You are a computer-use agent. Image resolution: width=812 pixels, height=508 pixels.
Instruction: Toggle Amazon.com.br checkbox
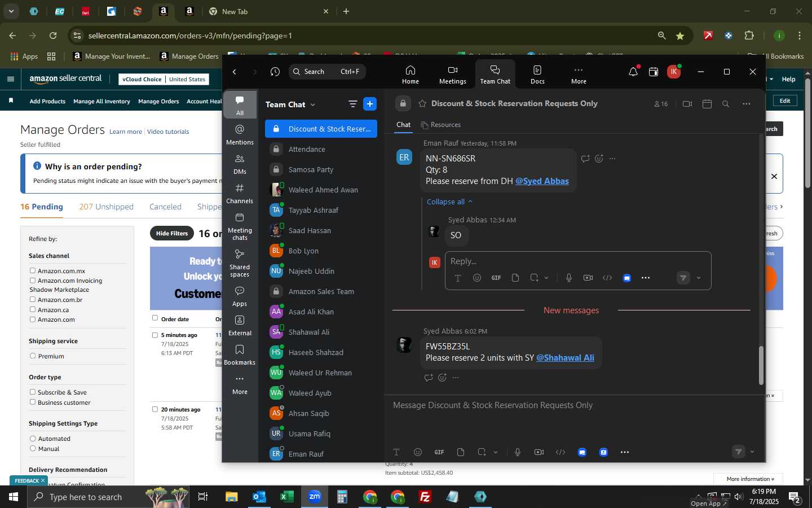click(x=33, y=300)
